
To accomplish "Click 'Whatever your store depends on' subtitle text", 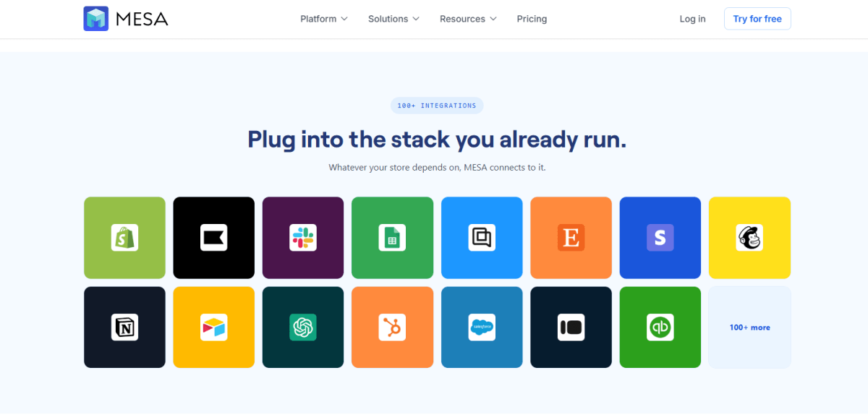I will click(x=437, y=168).
